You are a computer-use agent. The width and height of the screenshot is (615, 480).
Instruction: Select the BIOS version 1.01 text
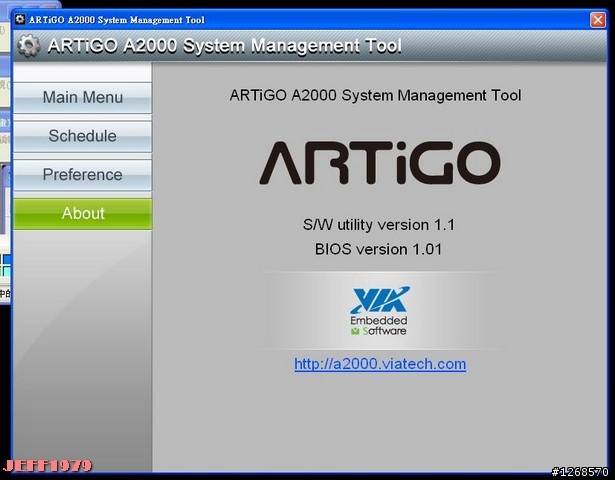(378, 249)
